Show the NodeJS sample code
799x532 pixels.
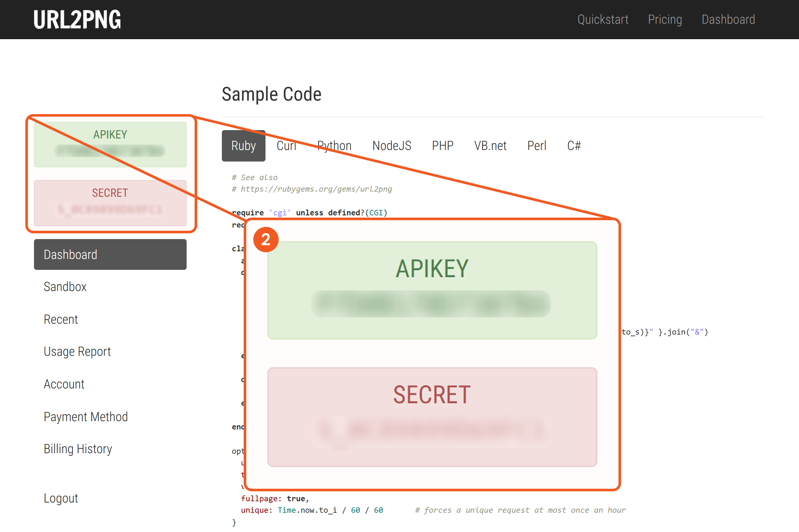[x=391, y=146]
